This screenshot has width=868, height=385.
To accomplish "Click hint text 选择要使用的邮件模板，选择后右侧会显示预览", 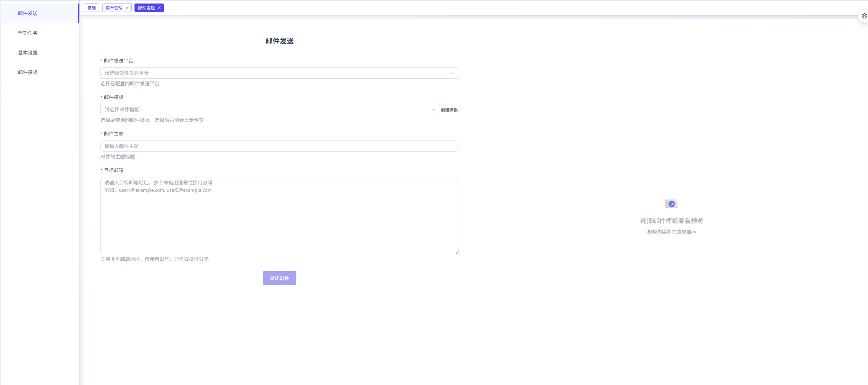I will point(152,120).
